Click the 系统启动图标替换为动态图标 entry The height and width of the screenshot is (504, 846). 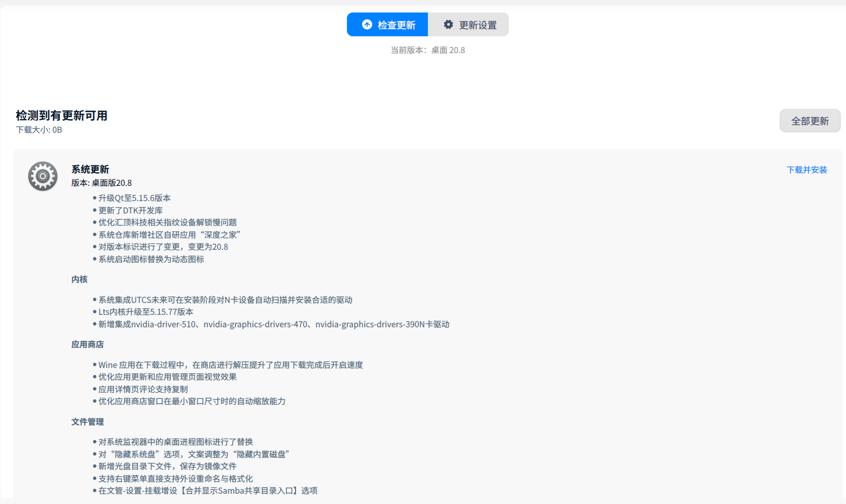point(151,259)
